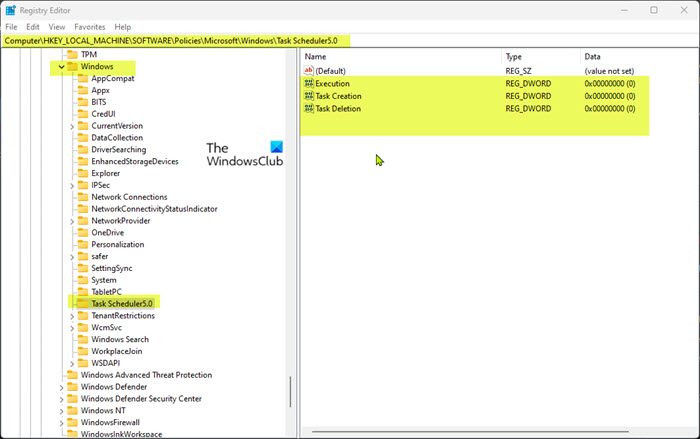Image resolution: width=700 pixels, height=439 pixels.
Task: Open the File menu
Action: [x=11, y=27]
